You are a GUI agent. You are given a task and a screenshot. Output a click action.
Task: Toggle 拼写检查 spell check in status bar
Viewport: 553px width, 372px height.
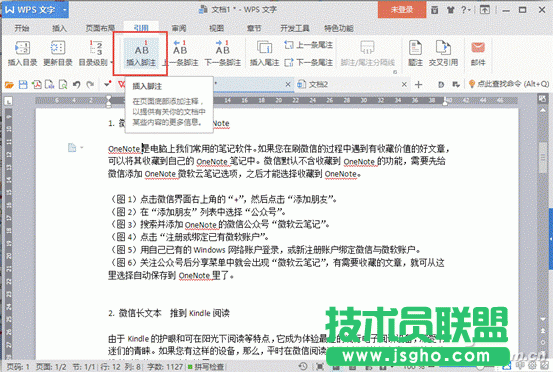point(206,367)
